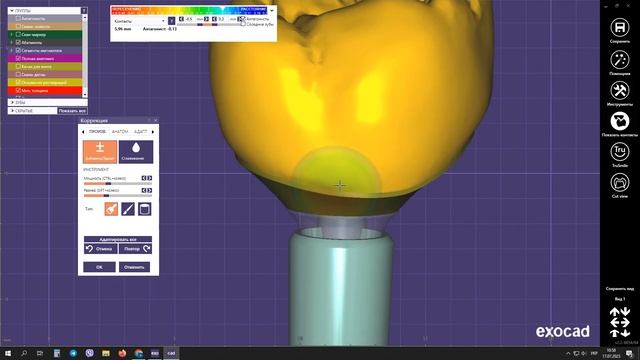Toggle the olive screw channel layer checkbox
Viewport: 640px width, 360px height.
point(18,66)
